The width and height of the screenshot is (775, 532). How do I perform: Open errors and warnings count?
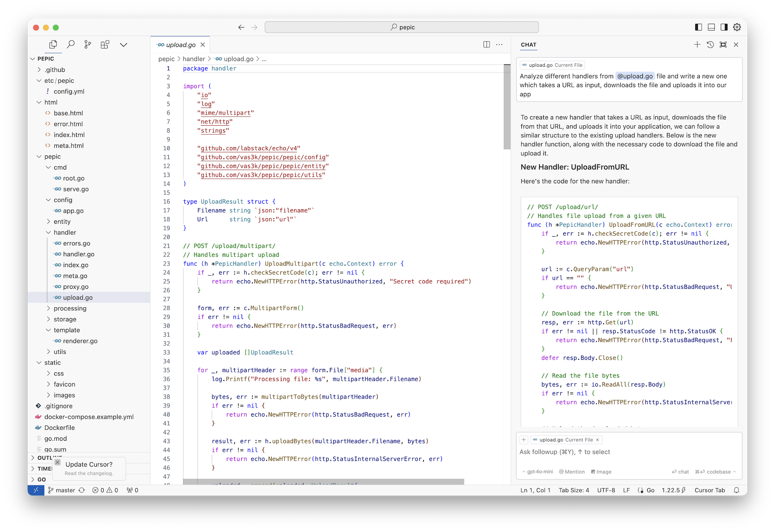[x=105, y=490]
